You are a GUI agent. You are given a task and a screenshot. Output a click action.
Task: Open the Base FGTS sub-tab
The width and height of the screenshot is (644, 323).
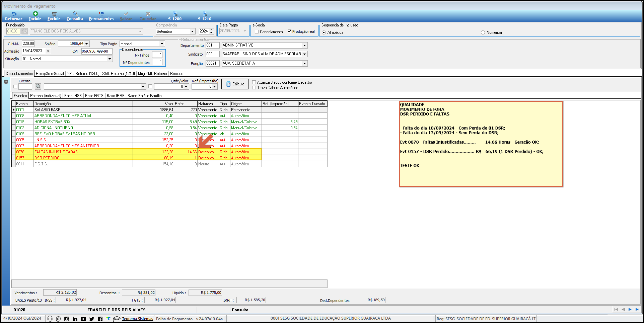coord(94,96)
